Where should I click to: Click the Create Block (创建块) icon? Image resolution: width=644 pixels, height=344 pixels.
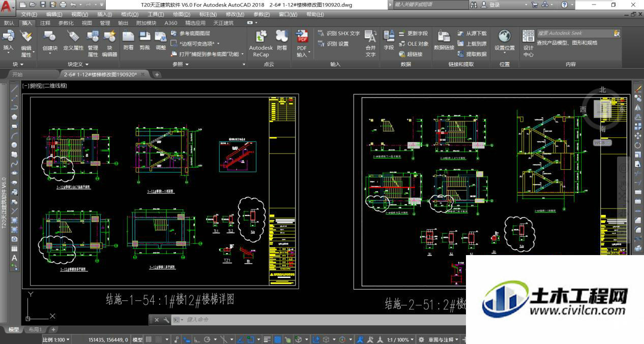pos(50,41)
